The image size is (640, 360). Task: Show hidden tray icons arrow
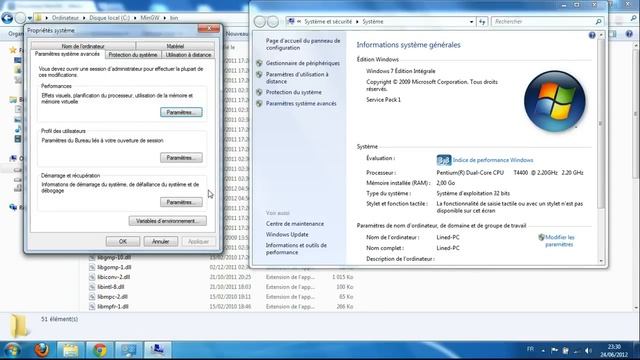click(543, 351)
